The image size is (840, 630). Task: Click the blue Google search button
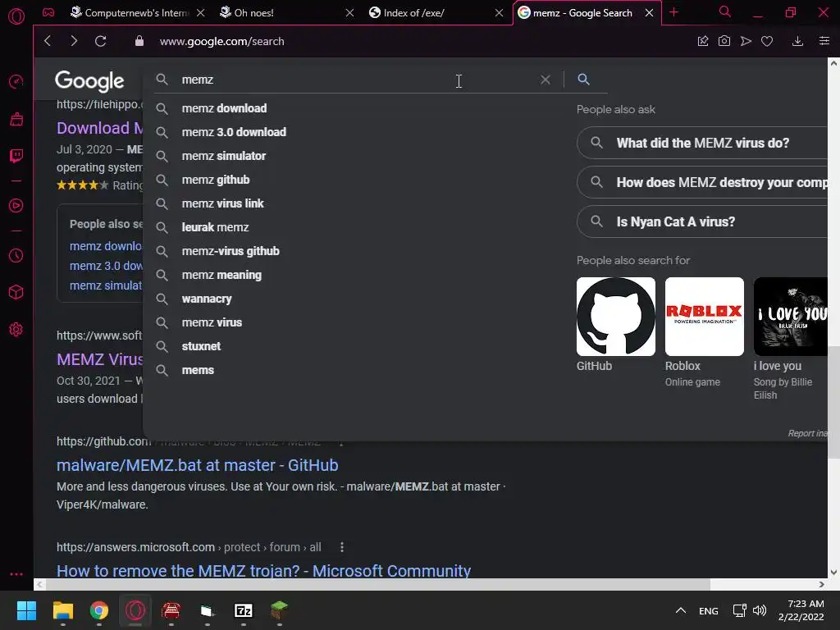coord(583,80)
